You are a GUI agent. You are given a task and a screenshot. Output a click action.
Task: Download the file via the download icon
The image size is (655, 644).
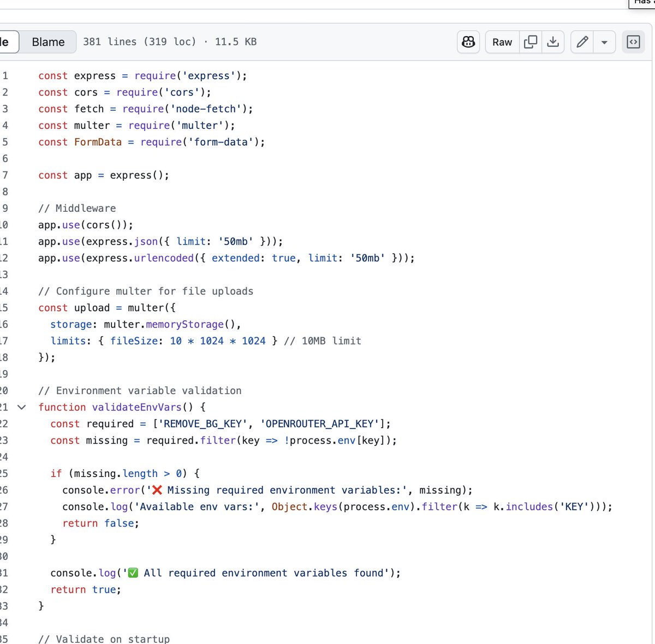click(x=553, y=41)
